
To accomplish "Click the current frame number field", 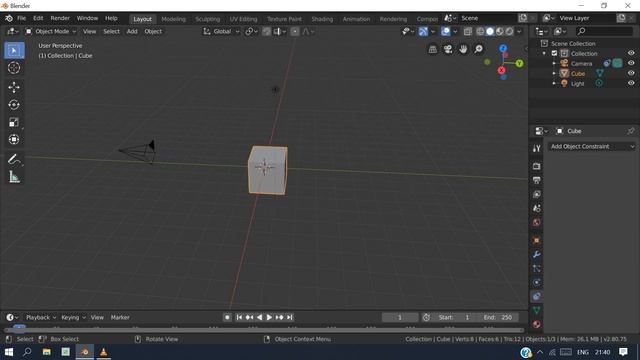I will pos(400,317).
